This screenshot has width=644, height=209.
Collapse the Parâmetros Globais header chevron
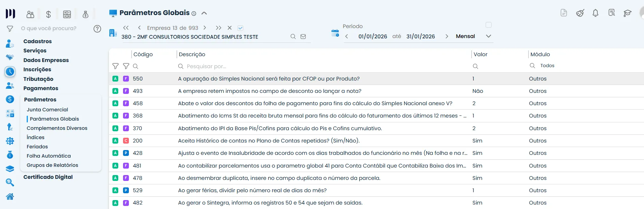pos(204,13)
